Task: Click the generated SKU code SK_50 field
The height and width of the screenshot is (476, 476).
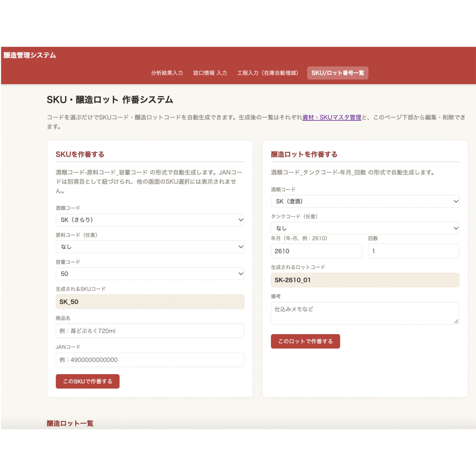Action: (x=150, y=302)
